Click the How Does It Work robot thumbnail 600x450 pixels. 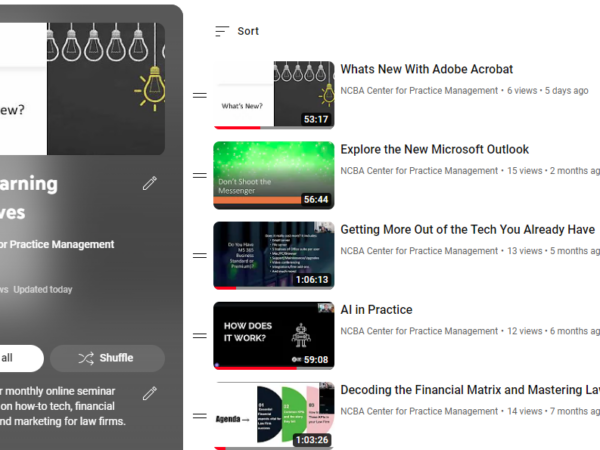pyautogui.click(x=273, y=335)
